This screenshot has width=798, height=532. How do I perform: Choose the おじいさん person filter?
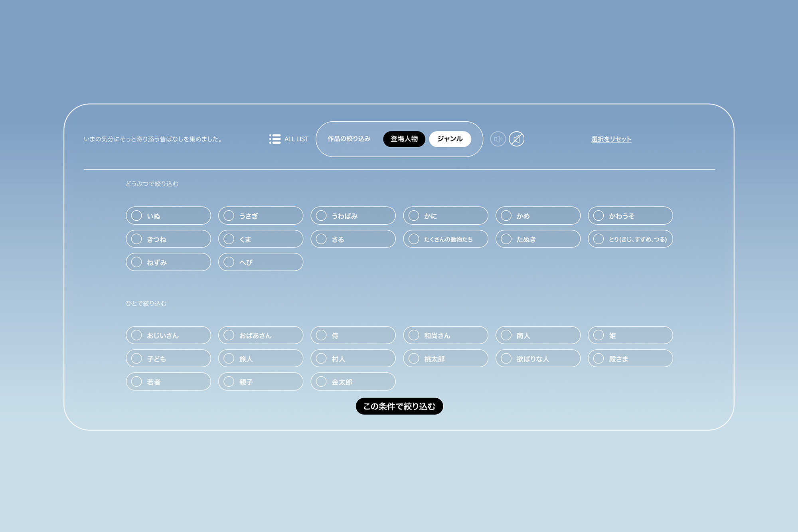click(x=168, y=335)
